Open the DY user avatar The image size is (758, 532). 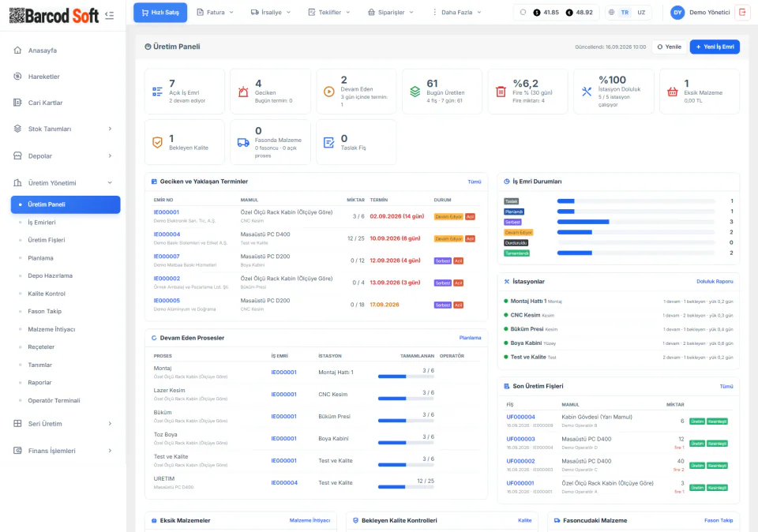677,13
